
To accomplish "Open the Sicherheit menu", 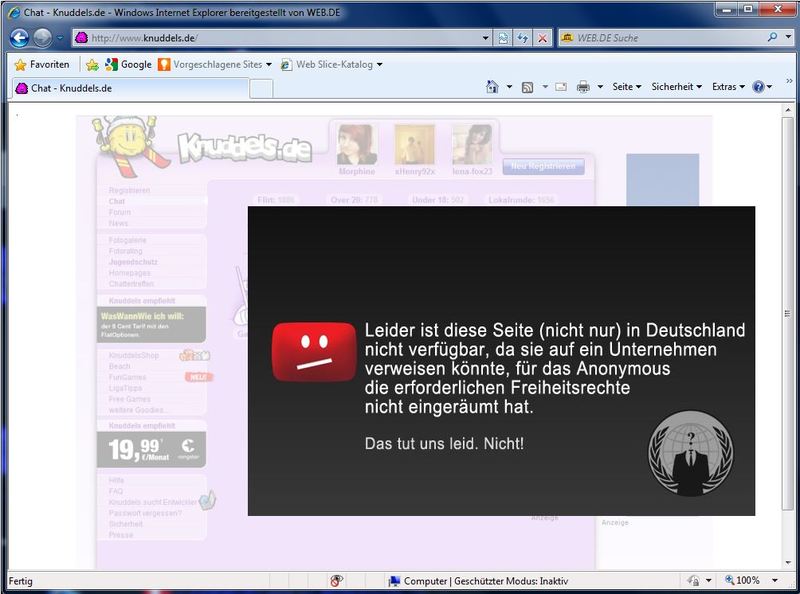I will click(x=676, y=87).
